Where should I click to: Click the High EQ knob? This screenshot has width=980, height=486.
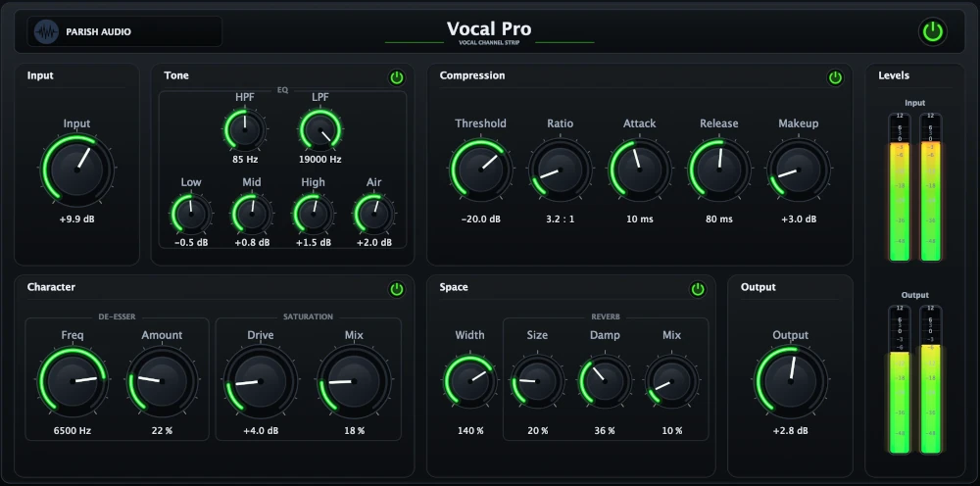point(314,215)
